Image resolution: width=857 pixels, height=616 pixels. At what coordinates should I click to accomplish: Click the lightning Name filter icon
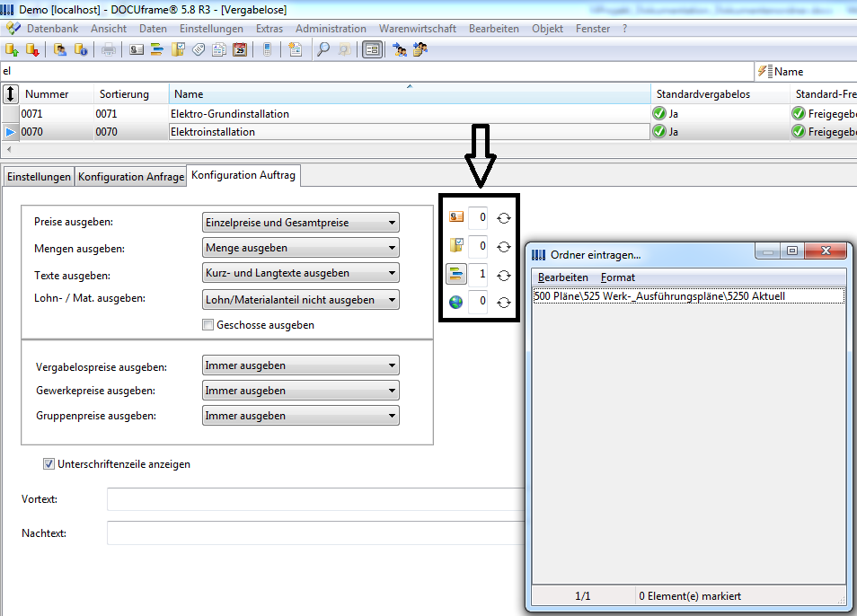[765, 71]
